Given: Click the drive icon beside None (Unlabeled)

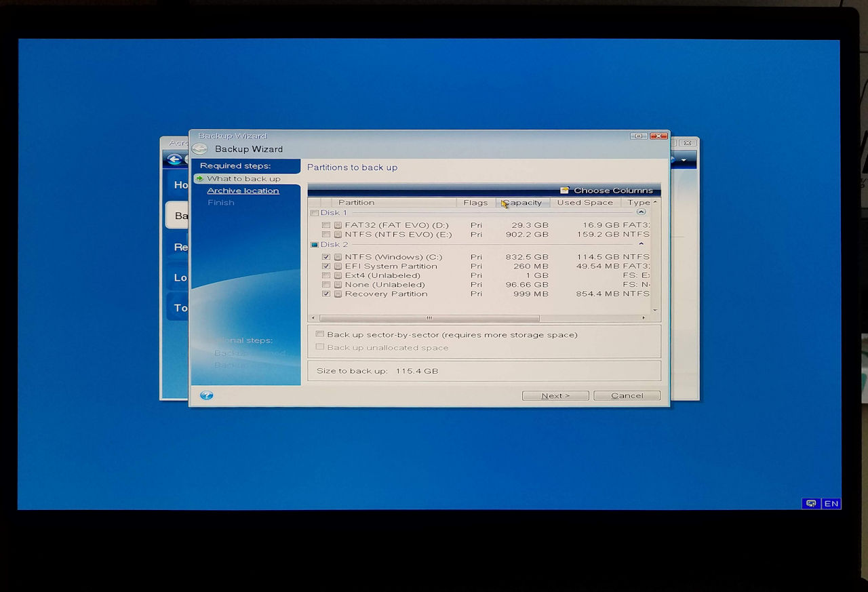Looking at the screenshot, I should point(338,285).
